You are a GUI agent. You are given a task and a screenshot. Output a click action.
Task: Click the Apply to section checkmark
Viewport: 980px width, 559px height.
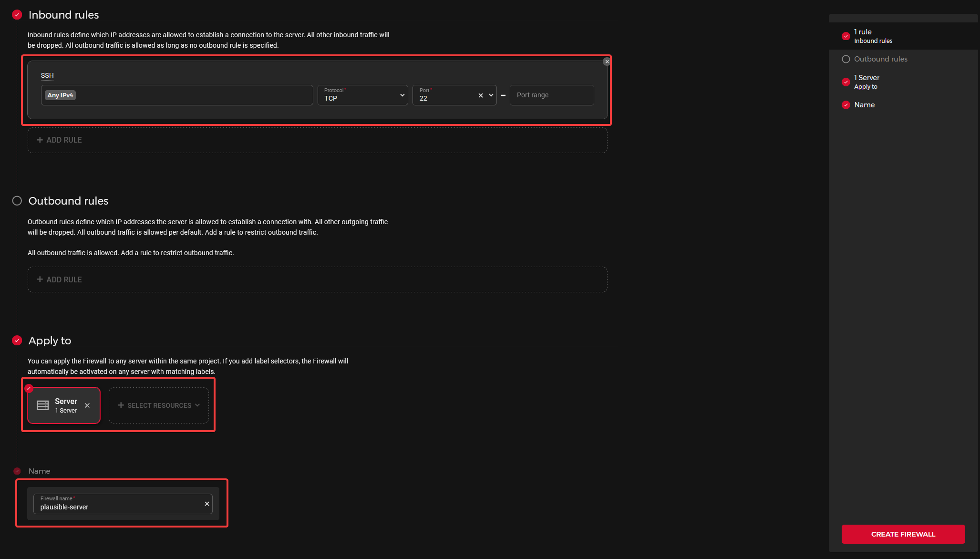(17, 341)
